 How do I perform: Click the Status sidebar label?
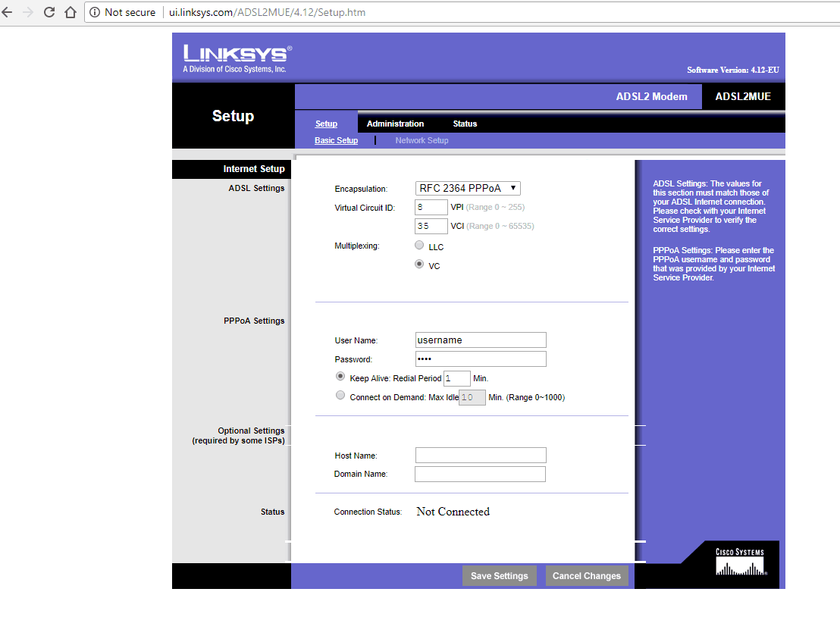pyautogui.click(x=273, y=512)
